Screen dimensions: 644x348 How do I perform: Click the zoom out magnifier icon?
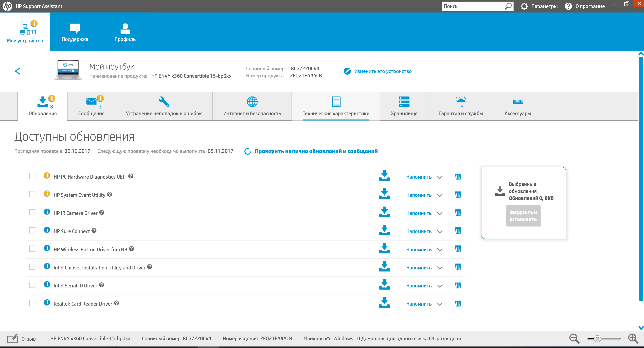click(574, 339)
